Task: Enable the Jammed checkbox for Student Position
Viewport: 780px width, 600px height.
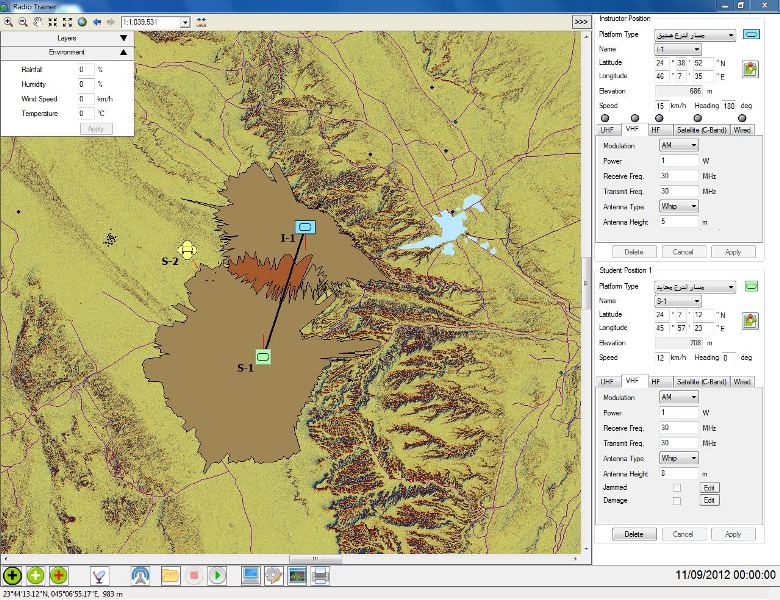Action: point(677,487)
